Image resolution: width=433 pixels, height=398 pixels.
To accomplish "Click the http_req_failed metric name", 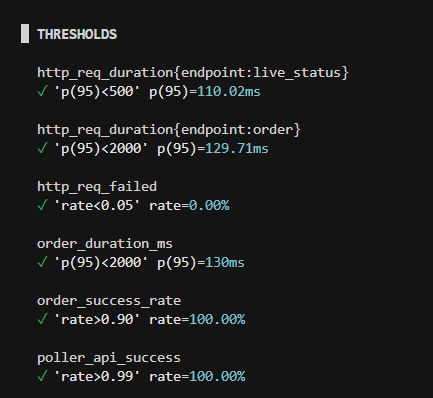I will (x=97, y=186).
